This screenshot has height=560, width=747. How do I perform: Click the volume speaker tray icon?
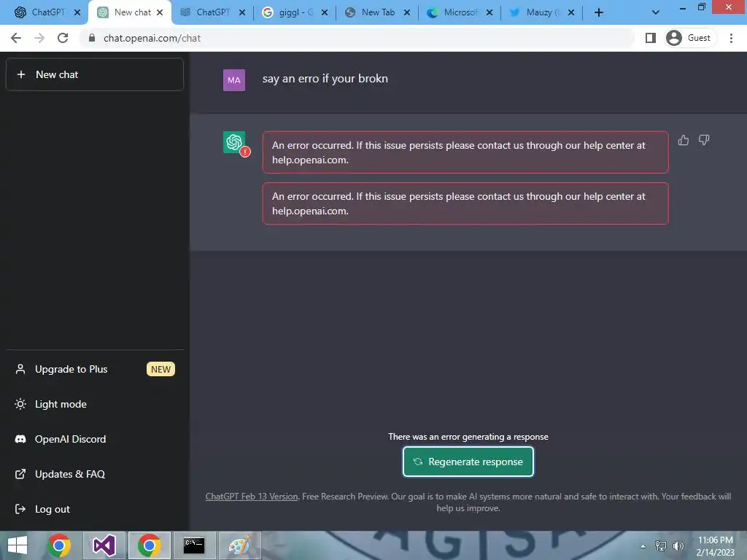[678, 545]
